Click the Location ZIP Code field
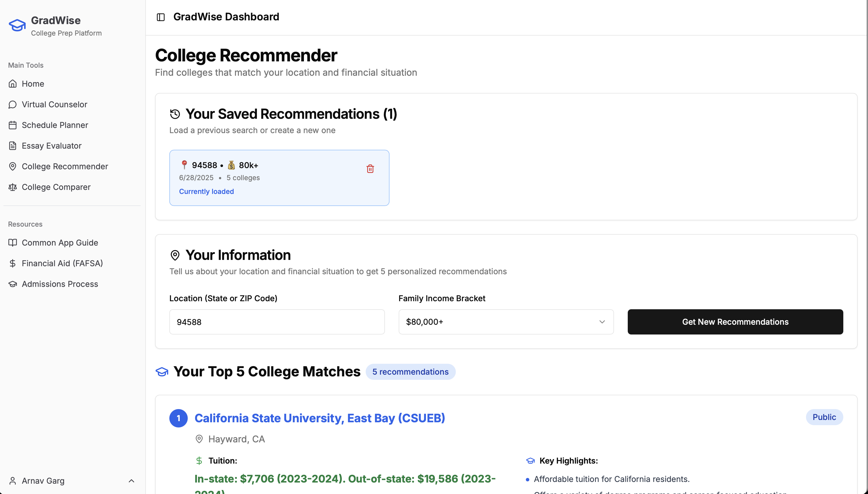868x494 pixels. tap(277, 322)
